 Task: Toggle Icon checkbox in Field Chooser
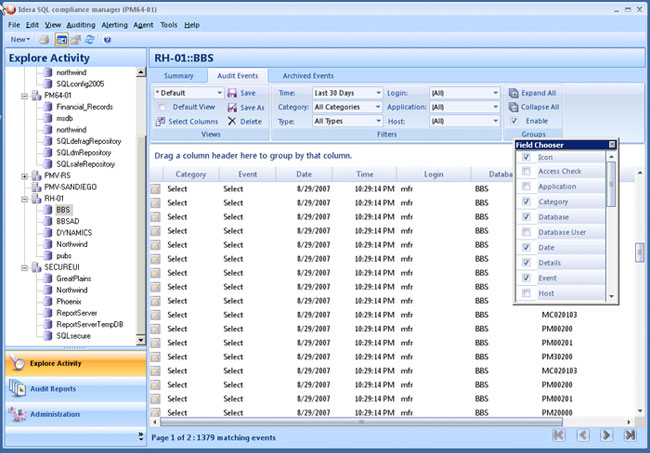[x=526, y=157]
